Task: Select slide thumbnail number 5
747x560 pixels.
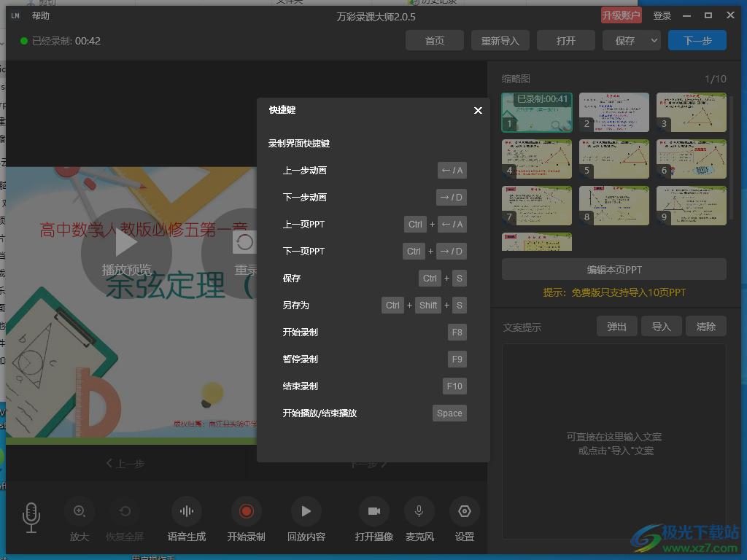Action: coord(614,159)
